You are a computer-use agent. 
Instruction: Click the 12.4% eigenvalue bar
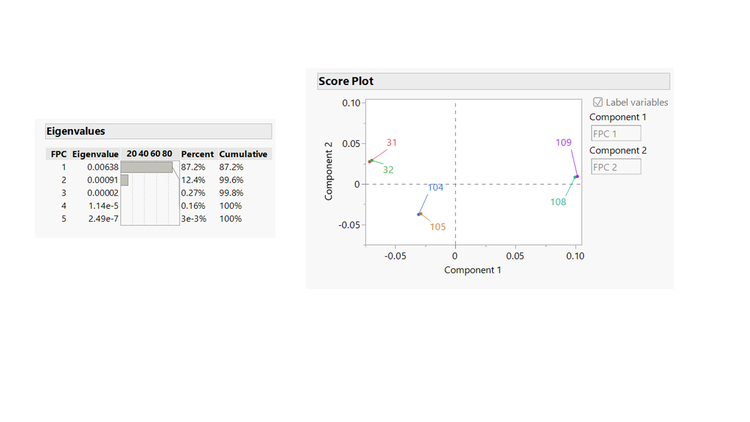coord(125,180)
